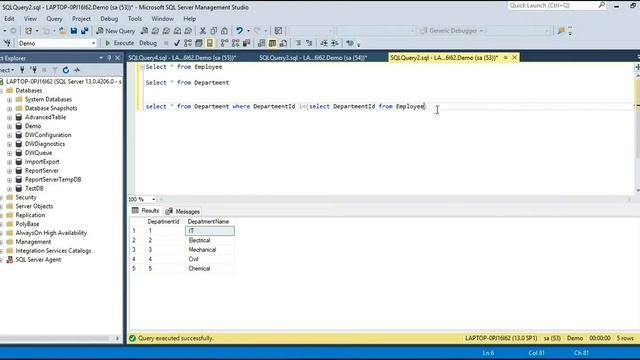Refresh the Object Explorer tree
Image resolution: width=640 pixels, height=360 pixels.
coord(66,70)
